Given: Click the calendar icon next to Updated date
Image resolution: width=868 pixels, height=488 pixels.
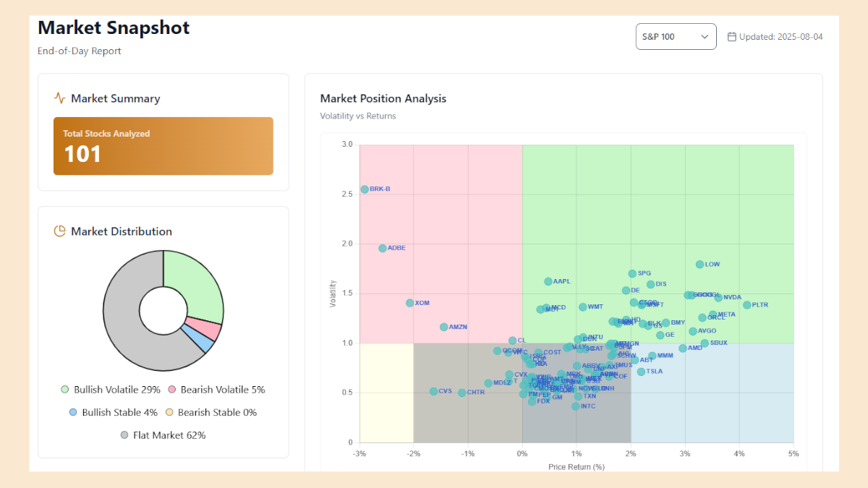Looking at the screenshot, I should click(731, 37).
